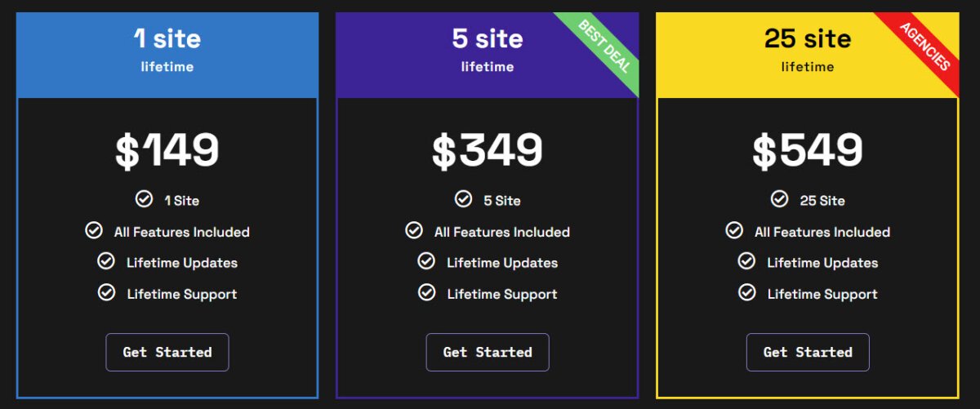Click the All Features Included checkmark in the $349 plan
Viewport: 980px width, 409px height.
(x=414, y=231)
